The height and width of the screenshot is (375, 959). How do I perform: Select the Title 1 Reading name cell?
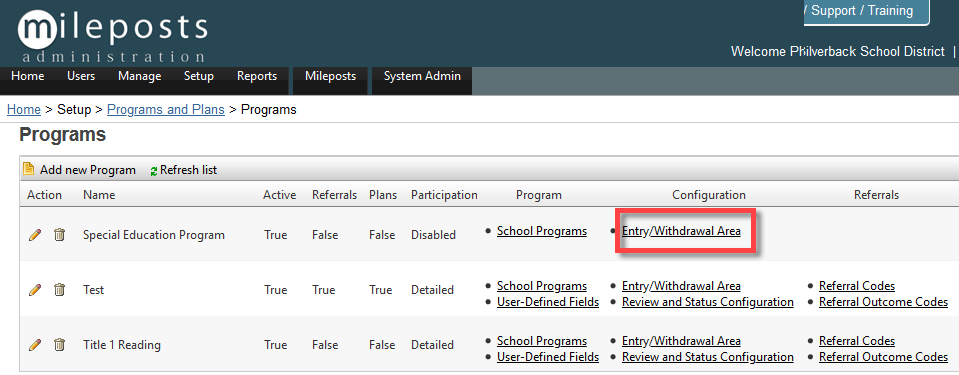[122, 345]
